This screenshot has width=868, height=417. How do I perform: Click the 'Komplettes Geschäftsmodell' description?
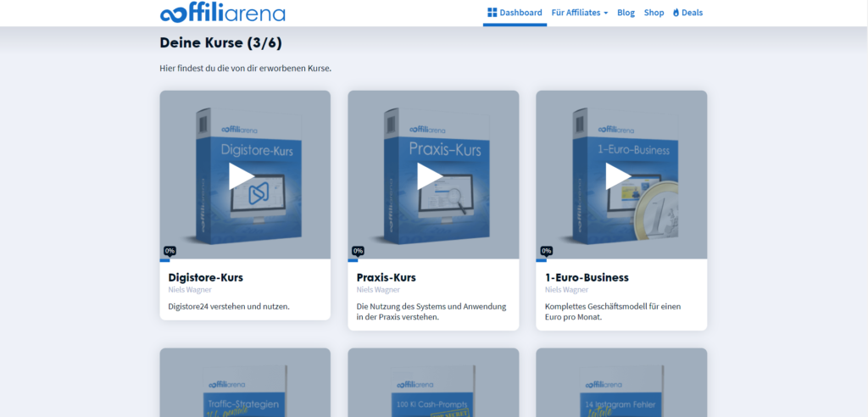tap(613, 312)
